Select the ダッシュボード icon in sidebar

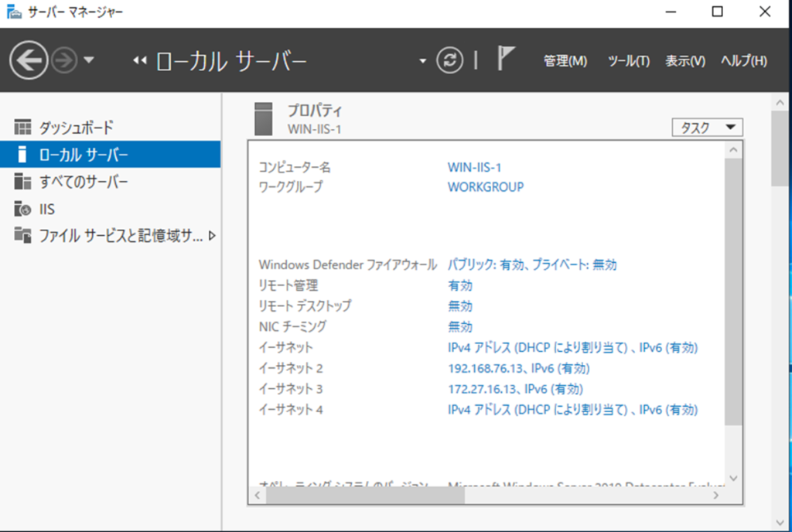pos(23,127)
